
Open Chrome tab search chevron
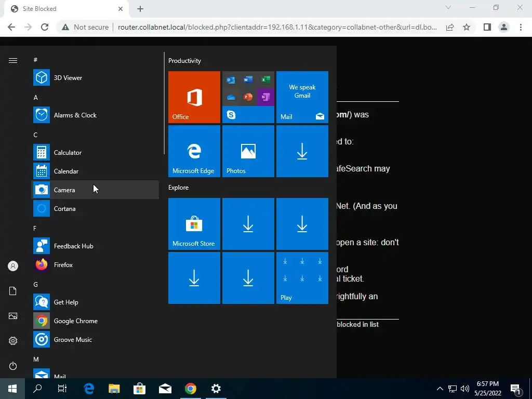click(448, 7)
